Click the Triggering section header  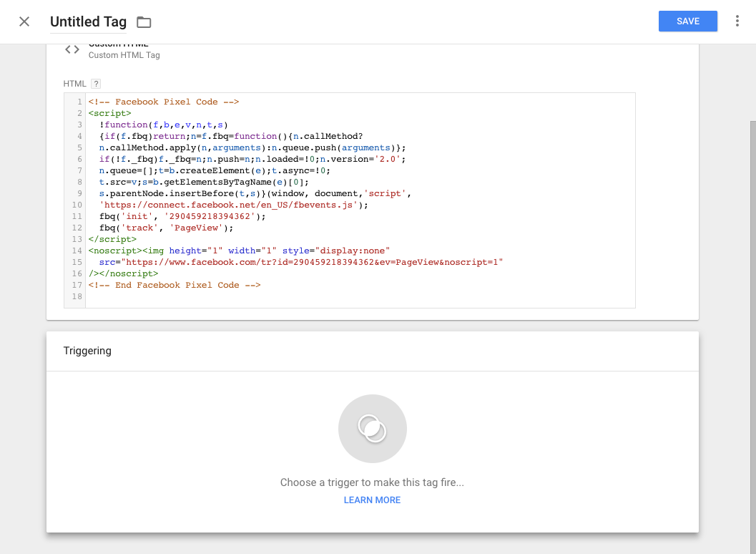87,351
